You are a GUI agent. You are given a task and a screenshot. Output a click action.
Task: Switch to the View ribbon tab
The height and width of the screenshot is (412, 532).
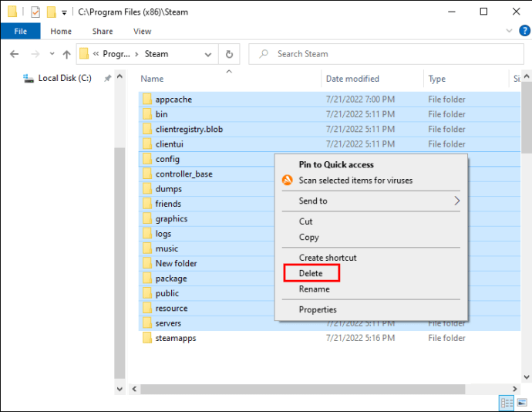point(142,32)
